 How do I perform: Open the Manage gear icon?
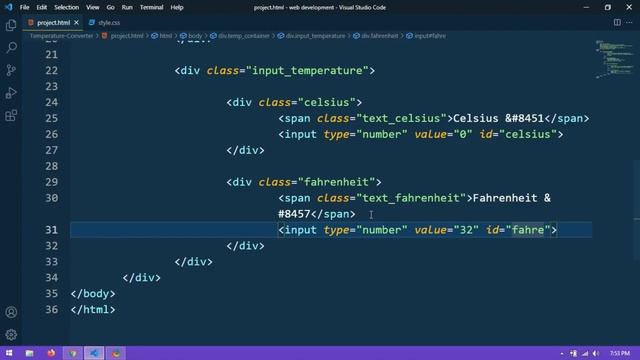(11, 335)
